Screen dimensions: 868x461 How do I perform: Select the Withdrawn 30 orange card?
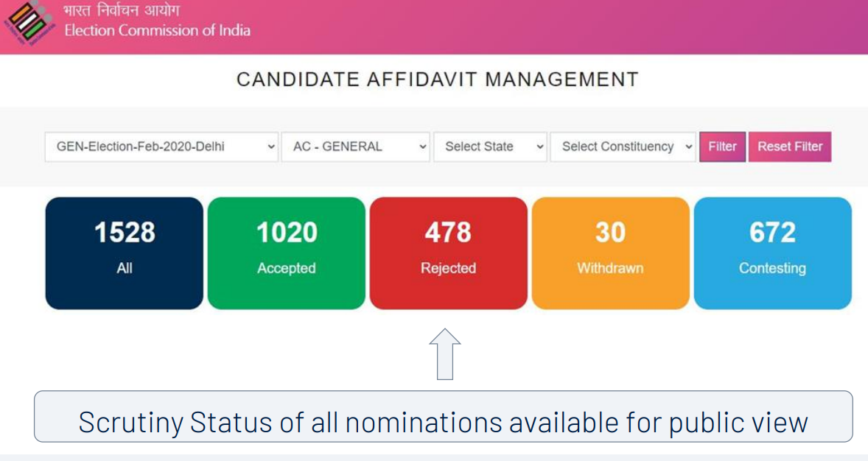pyautogui.click(x=611, y=253)
